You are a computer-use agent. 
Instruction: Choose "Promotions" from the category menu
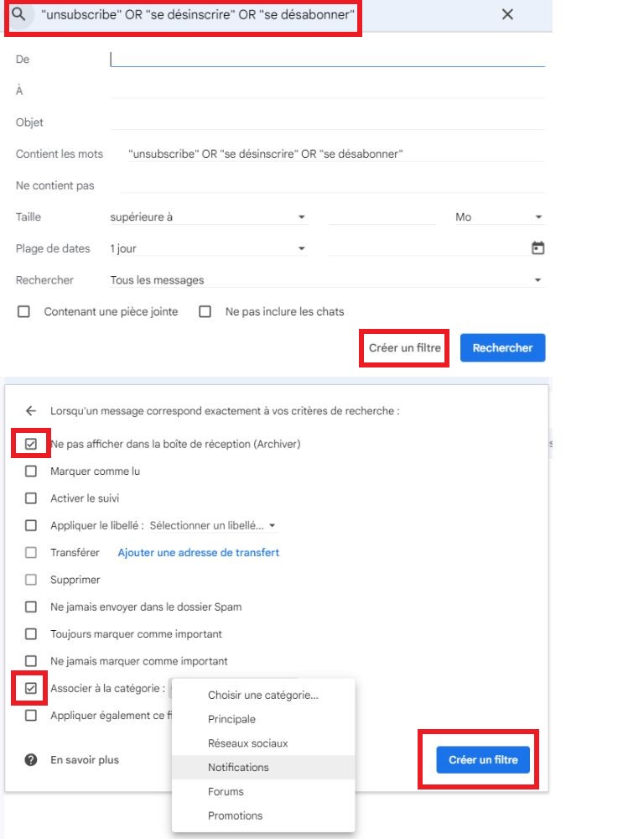pos(237,815)
